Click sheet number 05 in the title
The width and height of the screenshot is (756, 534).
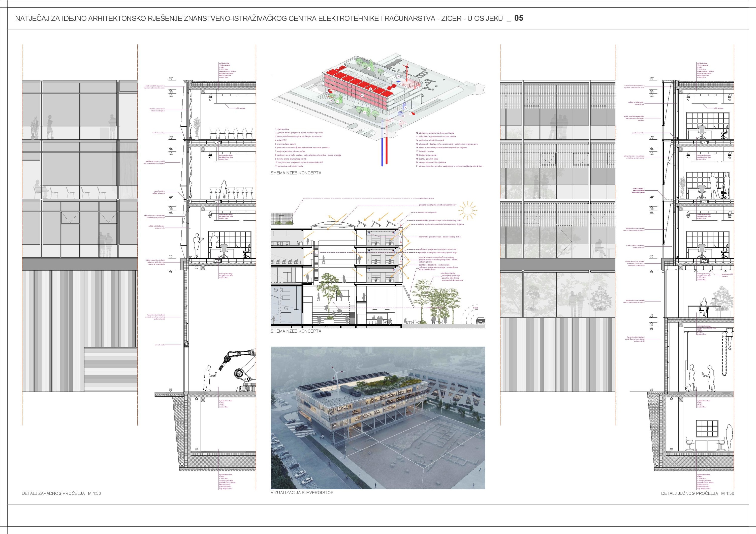click(519, 18)
